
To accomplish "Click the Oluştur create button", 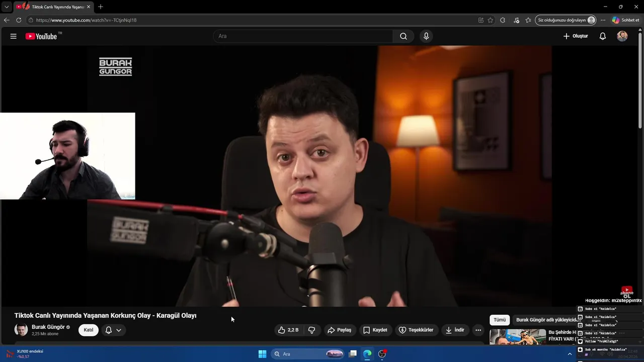I will pyautogui.click(x=576, y=36).
